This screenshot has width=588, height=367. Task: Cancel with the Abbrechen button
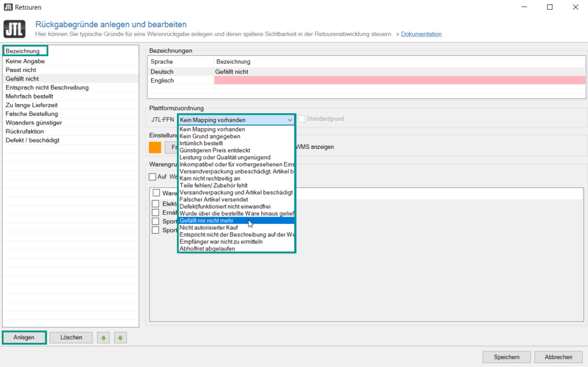[x=558, y=357]
